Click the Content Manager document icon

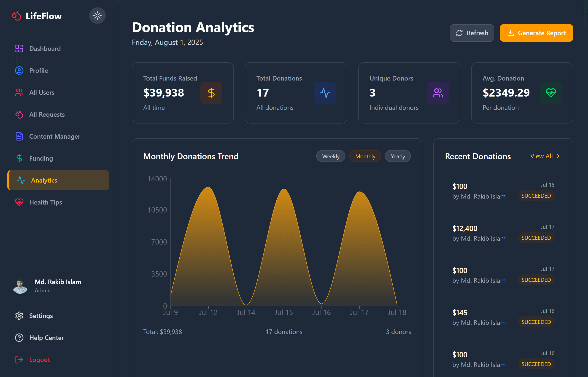click(19, 136)
